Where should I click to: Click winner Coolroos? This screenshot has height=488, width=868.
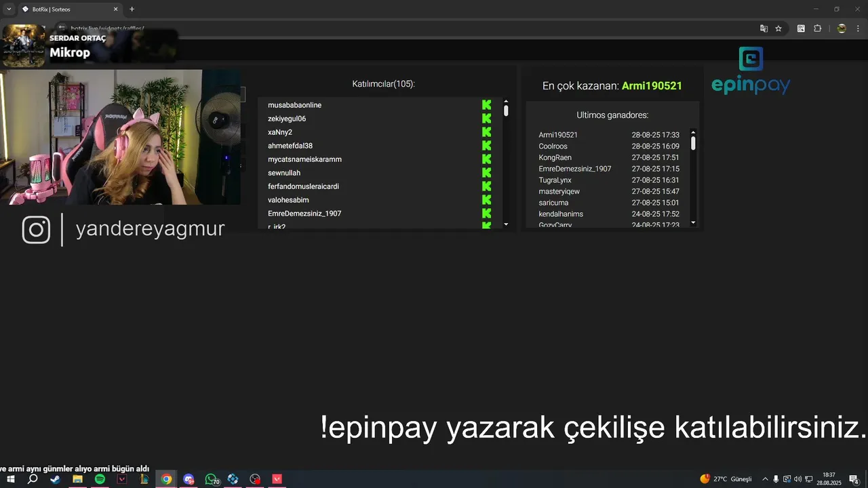(x=553, y=146)
